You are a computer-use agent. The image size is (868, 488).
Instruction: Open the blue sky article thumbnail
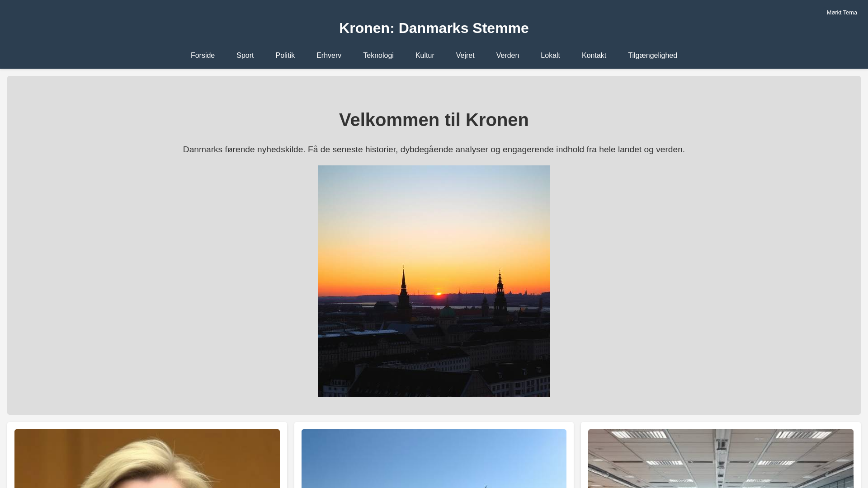pos(434,459)
